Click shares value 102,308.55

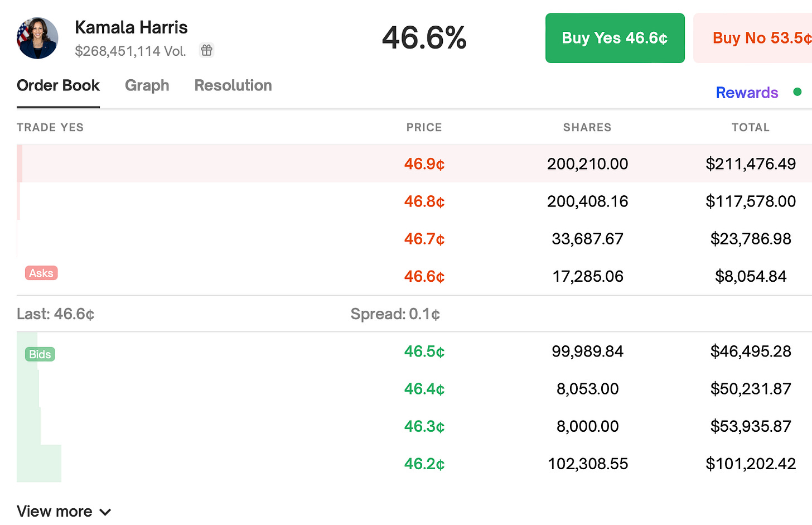pyautogui.click(x=588, y=464)
